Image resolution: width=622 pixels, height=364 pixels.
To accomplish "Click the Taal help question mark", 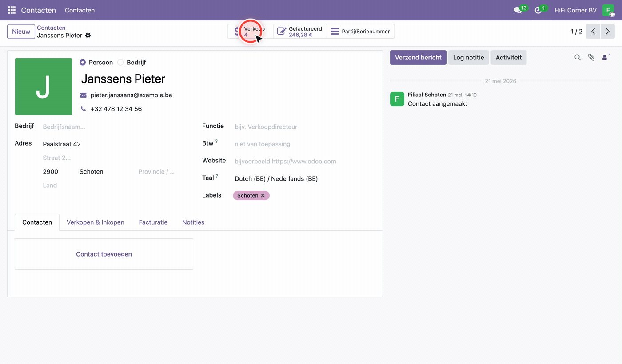I will pyautogui.click(x=217, y=176).
